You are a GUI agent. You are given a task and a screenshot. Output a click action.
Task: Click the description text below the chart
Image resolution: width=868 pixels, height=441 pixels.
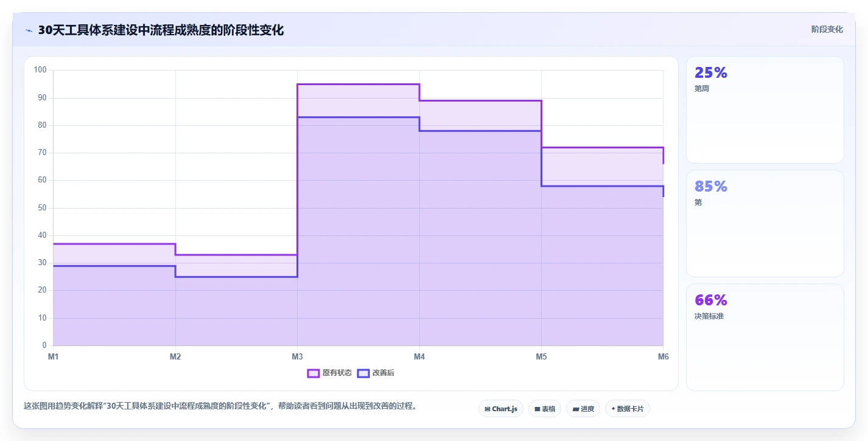pos(220,406)
